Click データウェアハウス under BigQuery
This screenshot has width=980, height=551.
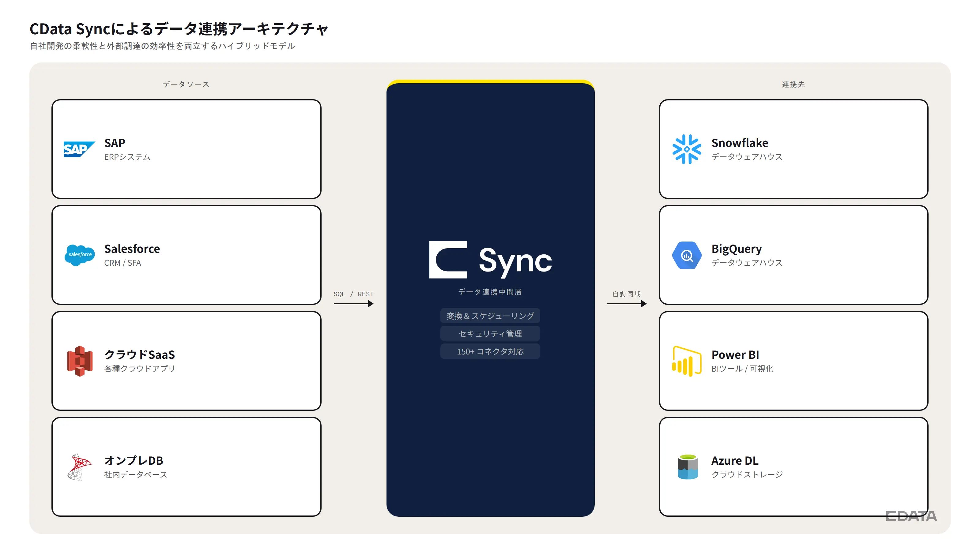[x=747, y=263]
